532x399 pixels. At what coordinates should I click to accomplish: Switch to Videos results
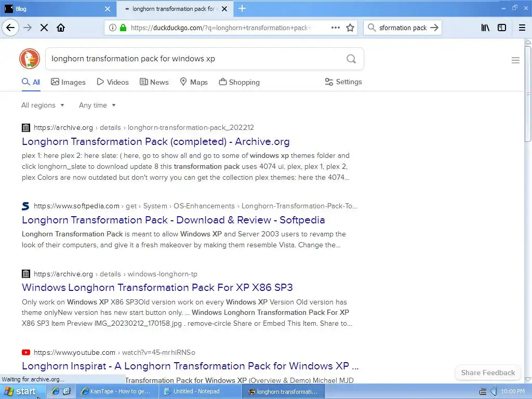click(x=113, y=82)
